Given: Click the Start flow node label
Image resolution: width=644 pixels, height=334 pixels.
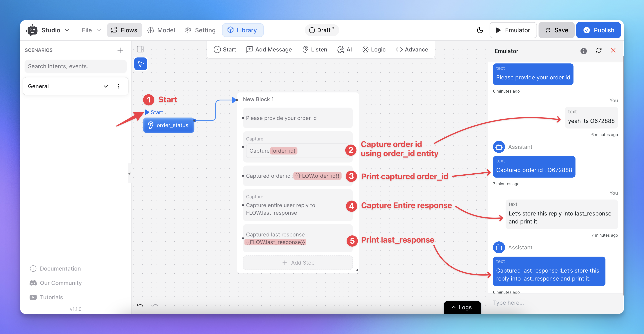Looking at the screenshot, I should coord(157,112).
